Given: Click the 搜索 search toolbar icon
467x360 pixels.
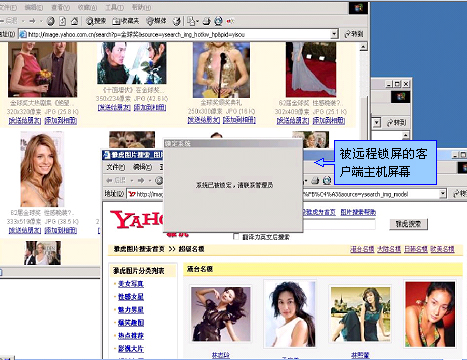Looking at the screenshot, I should click(x=96, y=21).
